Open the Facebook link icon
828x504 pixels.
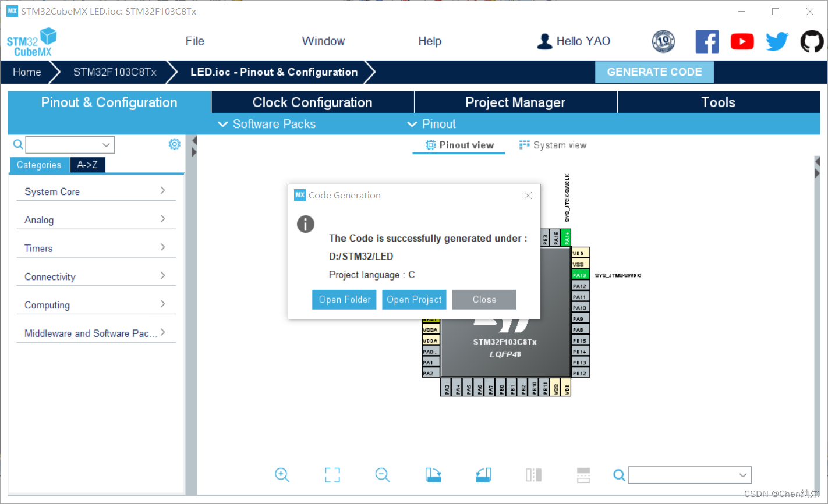click(x=707, y=41)
